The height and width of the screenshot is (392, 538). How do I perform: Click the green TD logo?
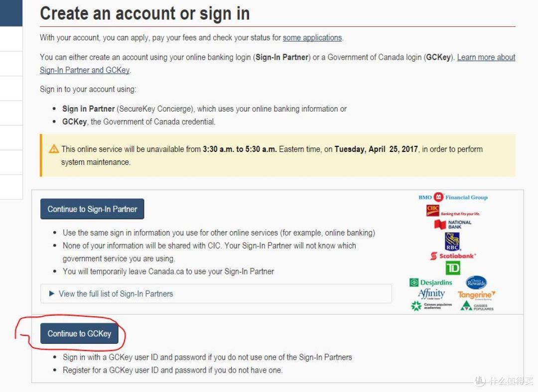coord(452,268)
